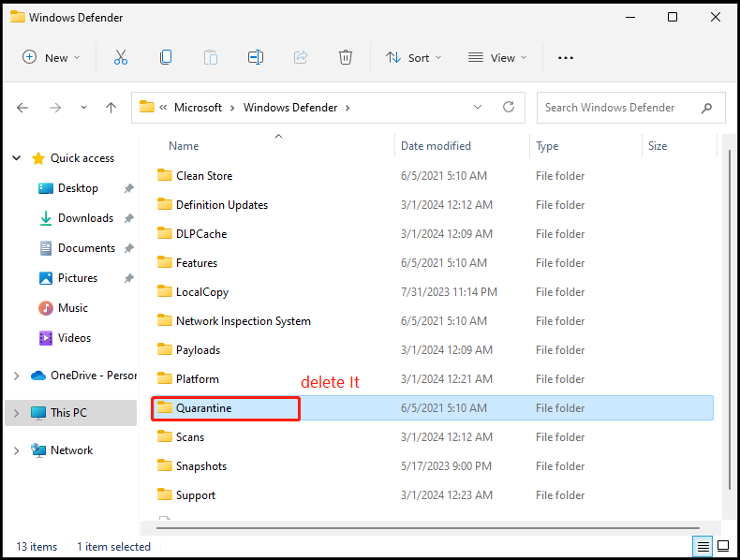Open the Sort dropdown menu
This screenshot has height=560, width=740.
click(x=414, y=57)
